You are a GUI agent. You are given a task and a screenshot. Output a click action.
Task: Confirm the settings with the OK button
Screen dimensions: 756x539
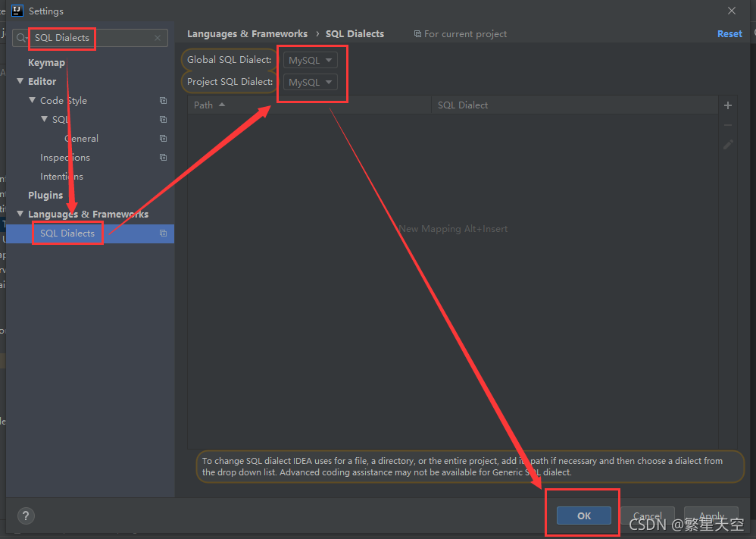(584, 515)
